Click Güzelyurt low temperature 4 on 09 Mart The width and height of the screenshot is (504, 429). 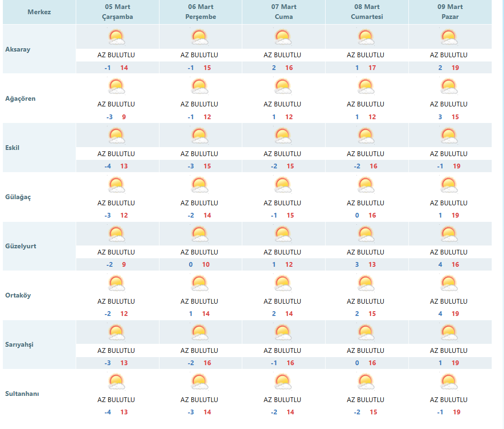tap(441, 264)
